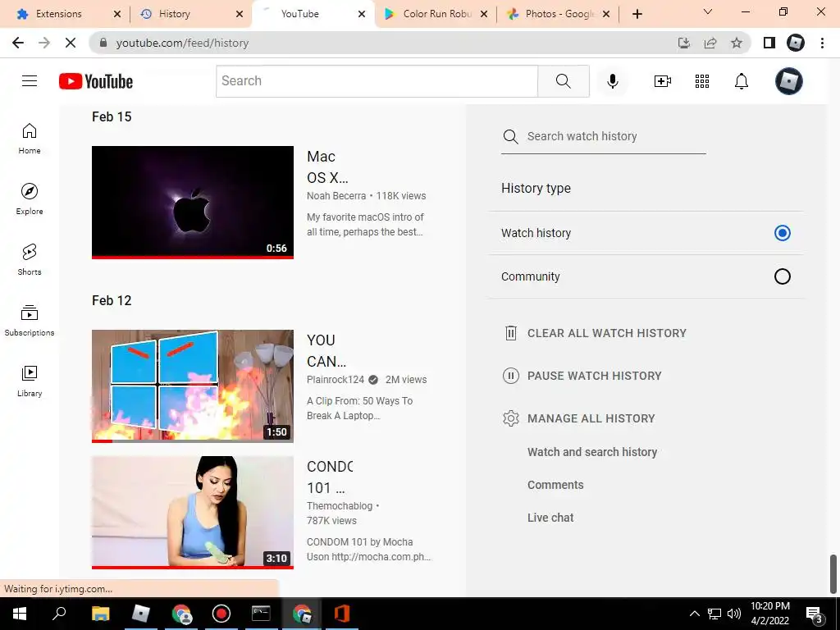This screenshot has width=840, height=630.
Task: Go to Home in sidebar
Action: pyautogui.click(x=30, y=139)
